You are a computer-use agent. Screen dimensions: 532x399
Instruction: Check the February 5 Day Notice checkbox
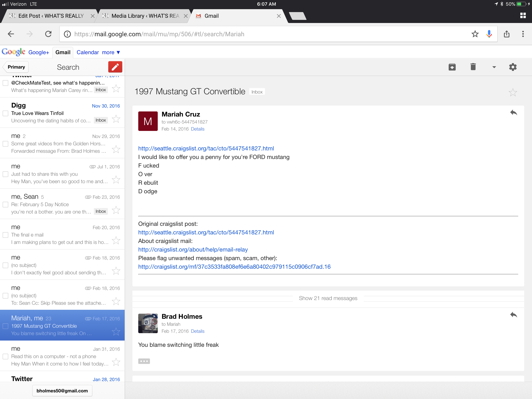(x=5, y=204)
